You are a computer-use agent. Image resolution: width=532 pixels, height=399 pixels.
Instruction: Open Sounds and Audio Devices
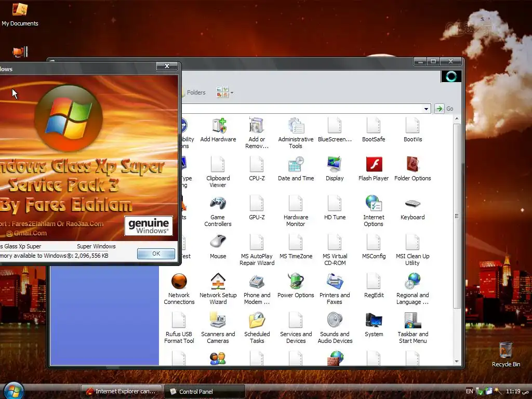(335, 328)
